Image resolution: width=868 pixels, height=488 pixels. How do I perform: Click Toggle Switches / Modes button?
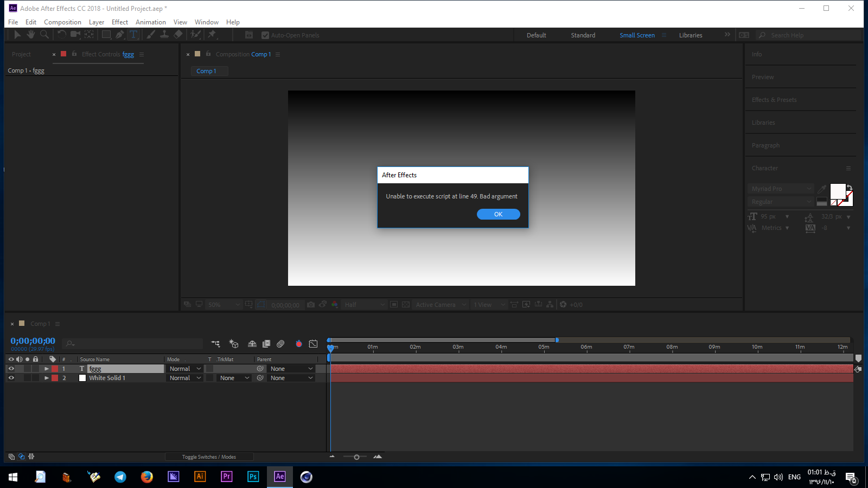pos(209,457)
